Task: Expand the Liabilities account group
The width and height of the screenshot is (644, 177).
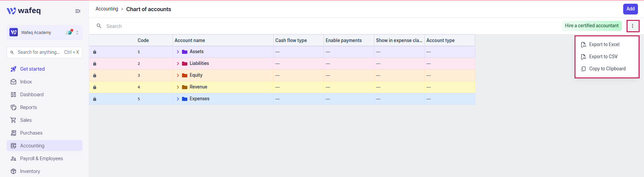Action: [x=178, y=64]
